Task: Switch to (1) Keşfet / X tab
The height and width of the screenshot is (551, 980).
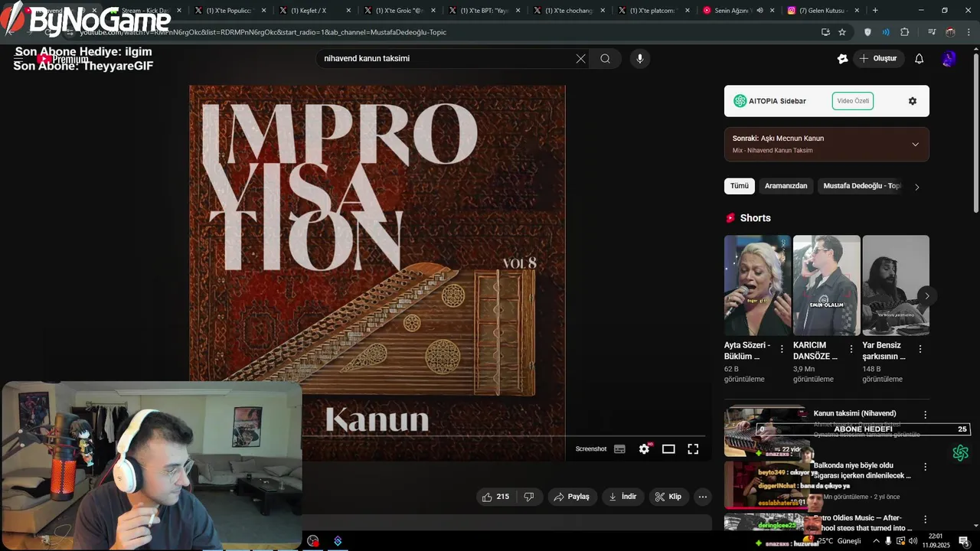Action: pyautogui.click(x=315, y=11)
